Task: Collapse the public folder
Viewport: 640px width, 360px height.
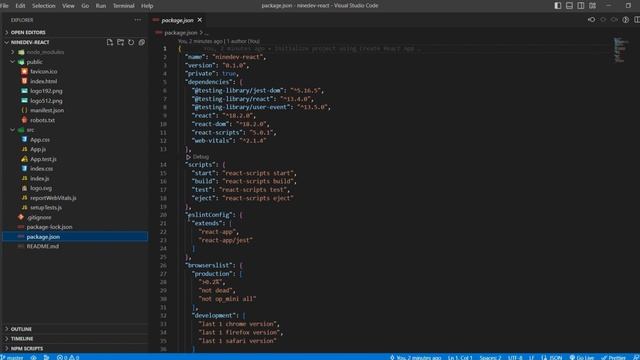Action: tap(34, 62)
